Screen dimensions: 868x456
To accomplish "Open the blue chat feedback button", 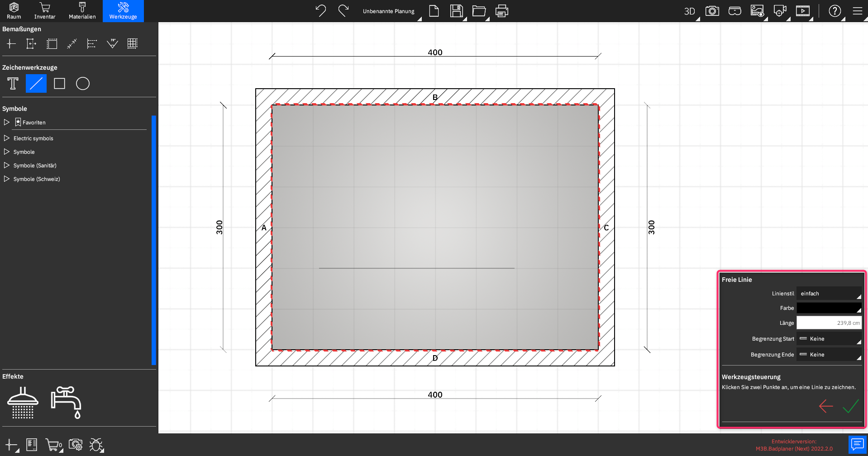I will [857, 445].
